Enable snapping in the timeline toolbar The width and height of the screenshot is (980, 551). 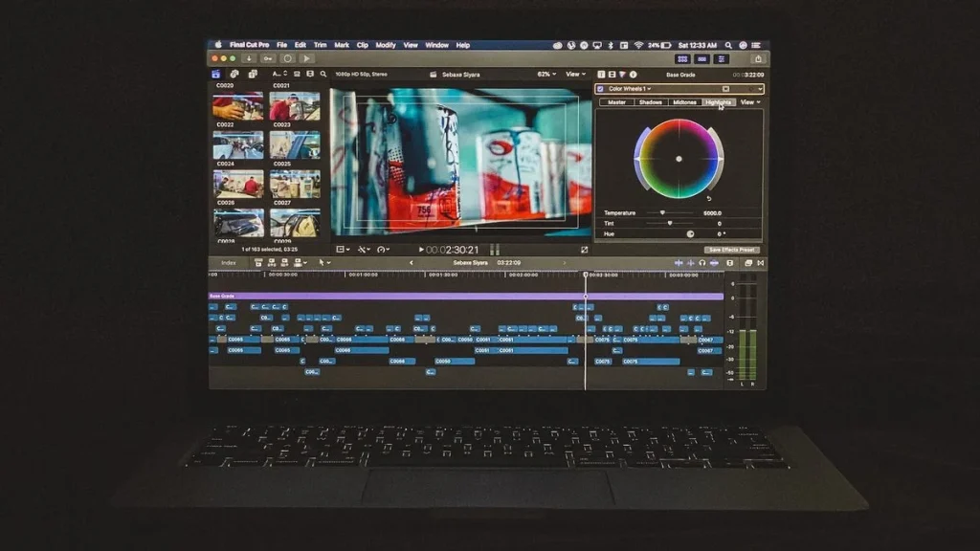click(x=714, y=262)
